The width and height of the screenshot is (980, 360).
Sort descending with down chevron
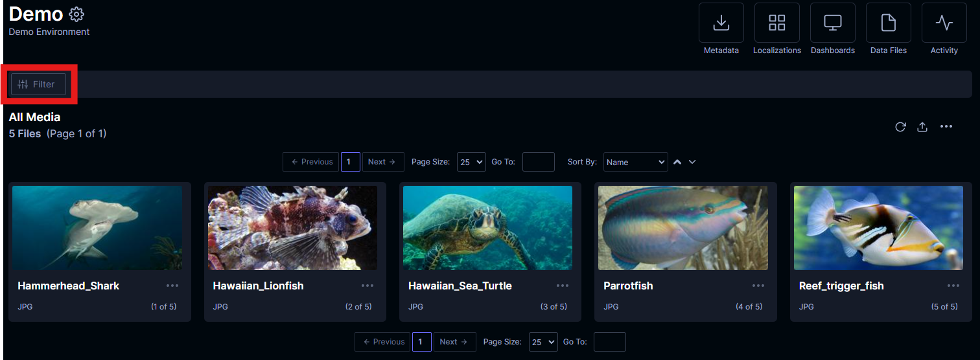click(x=692, y=162)
